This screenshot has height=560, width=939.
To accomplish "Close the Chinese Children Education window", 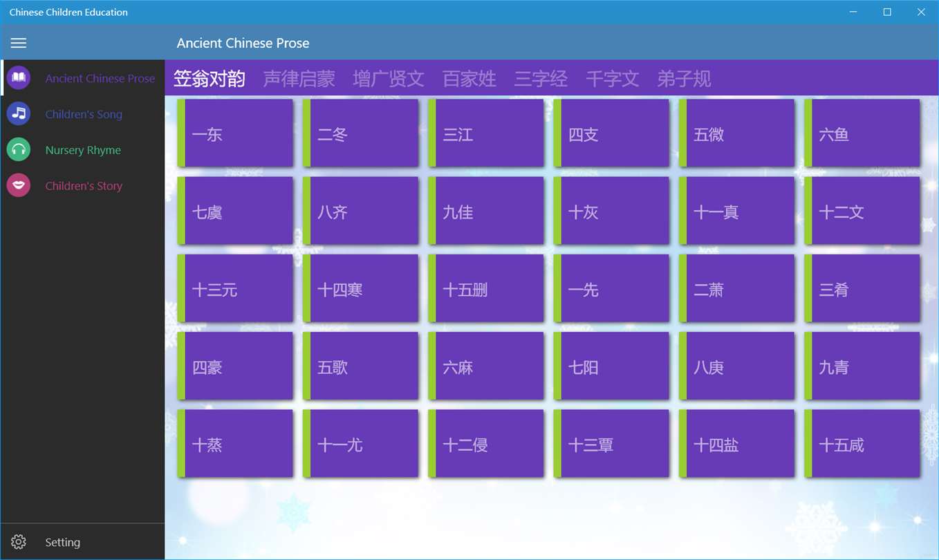I will [921, 12].
